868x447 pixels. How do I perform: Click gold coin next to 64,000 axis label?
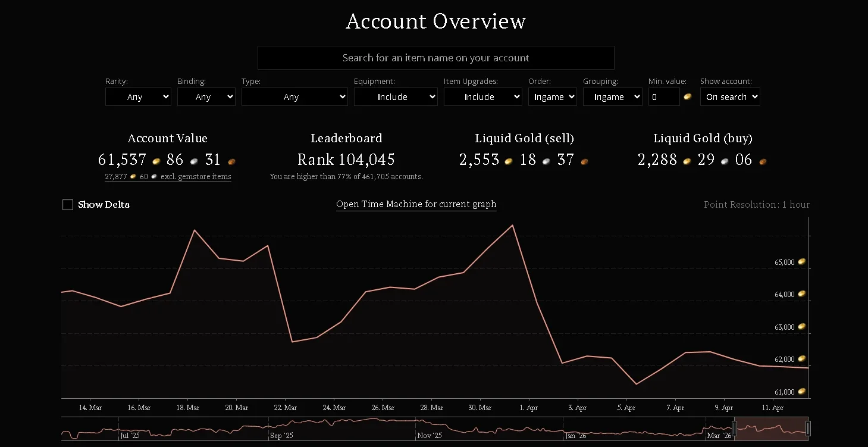pos(802,293)
